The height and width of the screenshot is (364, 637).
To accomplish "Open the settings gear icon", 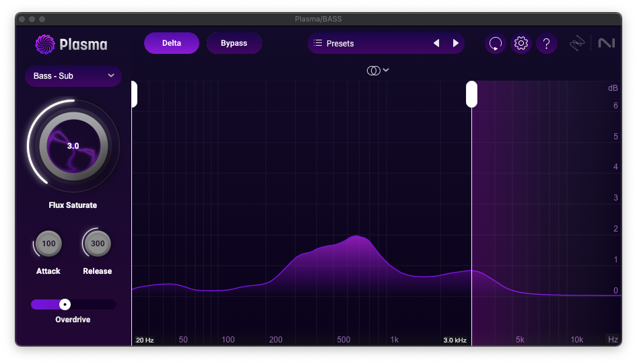I will coord(521,44).
